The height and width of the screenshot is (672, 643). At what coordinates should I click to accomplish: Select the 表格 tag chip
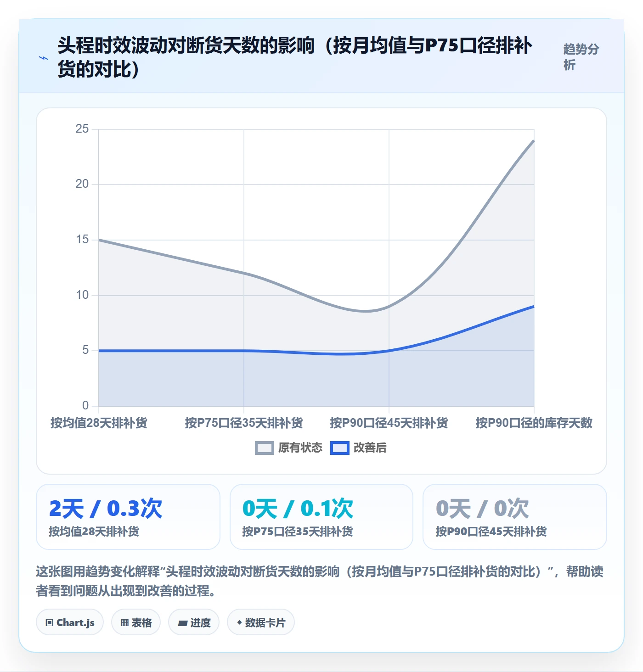(x=136, y=622)
